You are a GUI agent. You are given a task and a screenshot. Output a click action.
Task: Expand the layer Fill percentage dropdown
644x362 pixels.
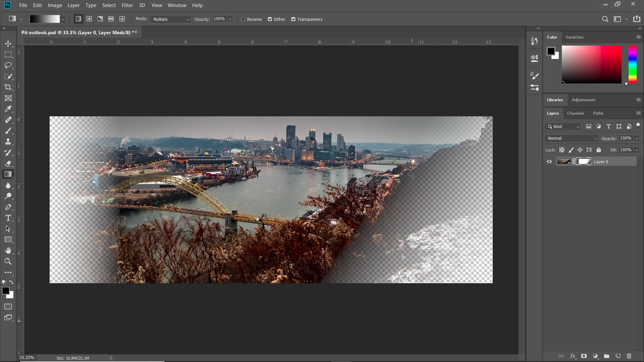click(x=637, y=150)
